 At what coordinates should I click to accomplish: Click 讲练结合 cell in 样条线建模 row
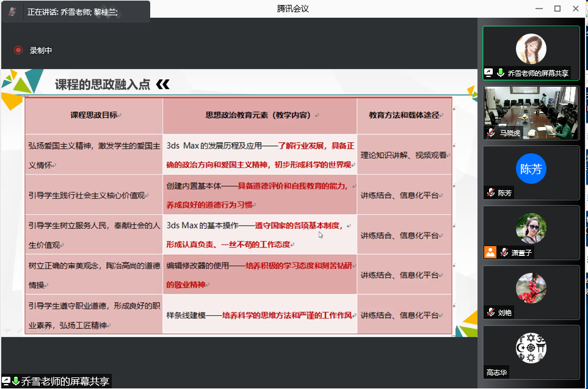(404, 315)
